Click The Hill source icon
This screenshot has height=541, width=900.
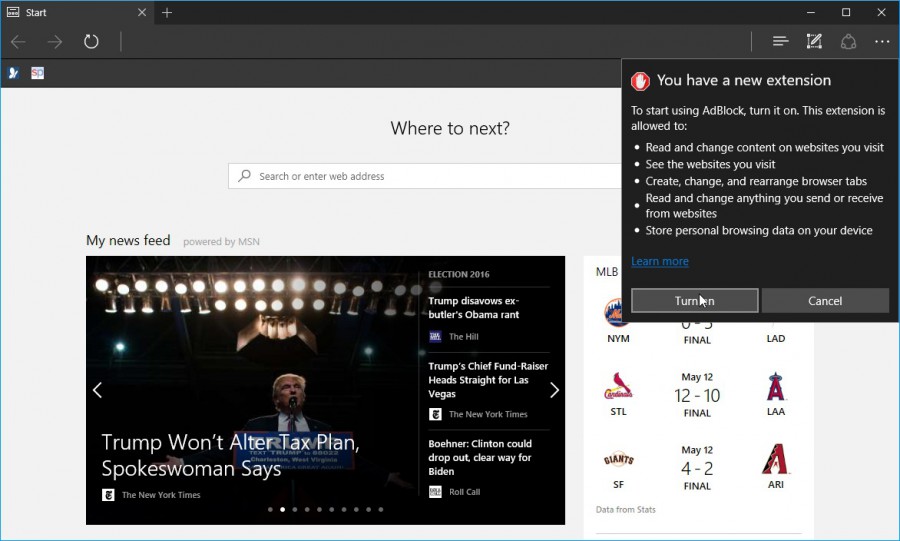[x=435, y=337]
